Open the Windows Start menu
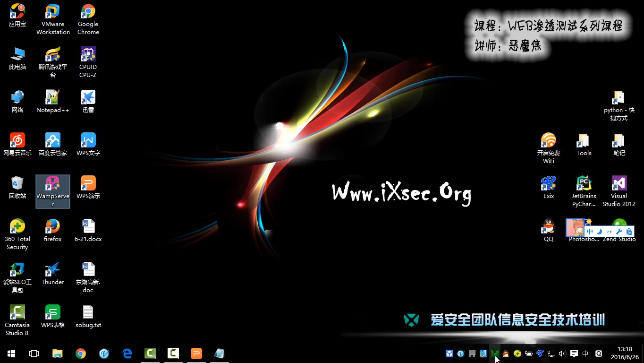This screenshot has width=644, height=363. [11, 353]
